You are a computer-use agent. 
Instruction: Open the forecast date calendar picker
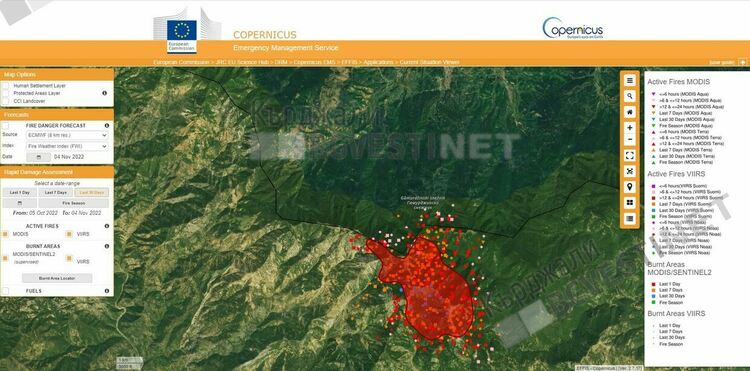click(38, 157)
